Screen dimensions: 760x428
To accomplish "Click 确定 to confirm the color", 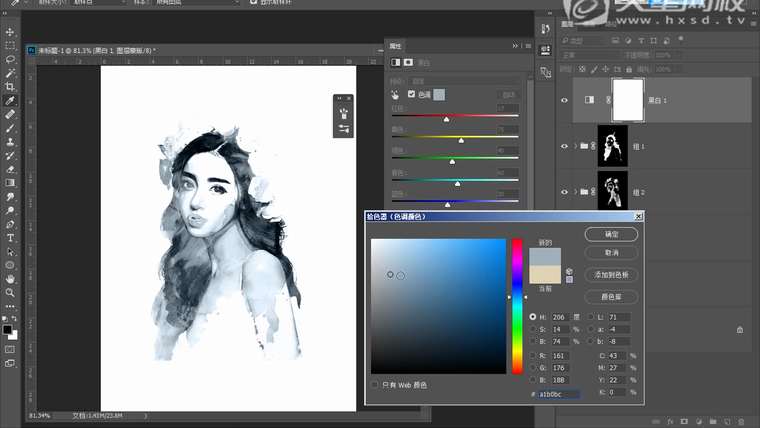I will click(x=613, y=234).
